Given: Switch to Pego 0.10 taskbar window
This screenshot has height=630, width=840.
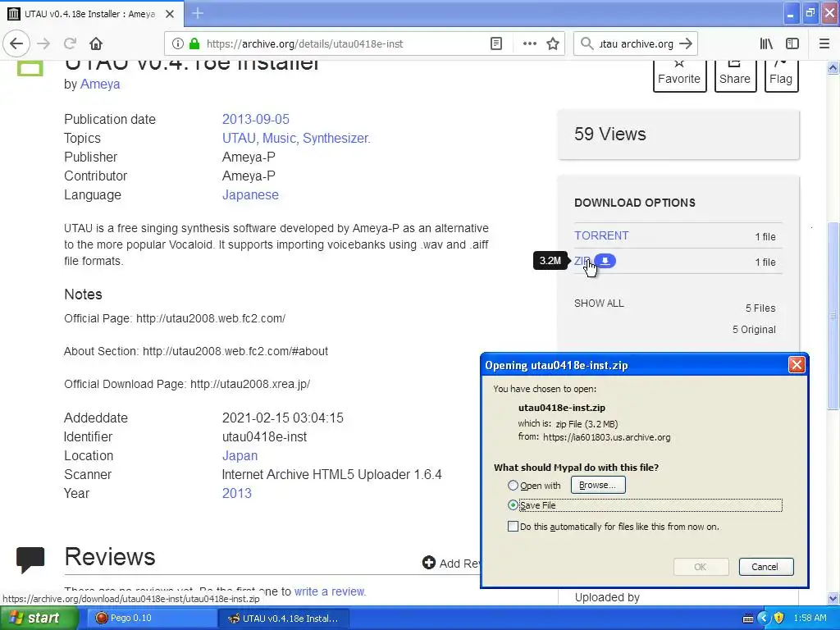Looking at the screenshot, I should [151, 619].
